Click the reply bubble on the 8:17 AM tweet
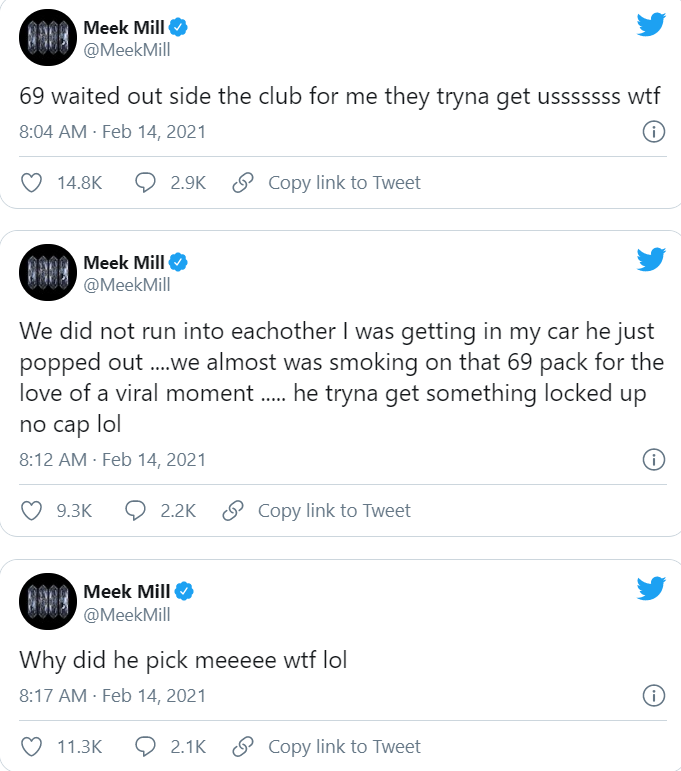681x771 pixels. coord(146,747)
